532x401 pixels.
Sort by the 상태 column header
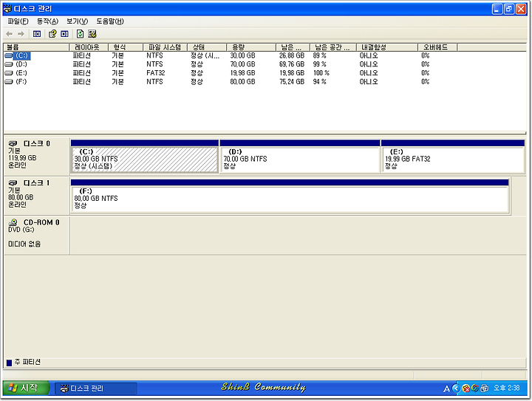pos(207,47)
